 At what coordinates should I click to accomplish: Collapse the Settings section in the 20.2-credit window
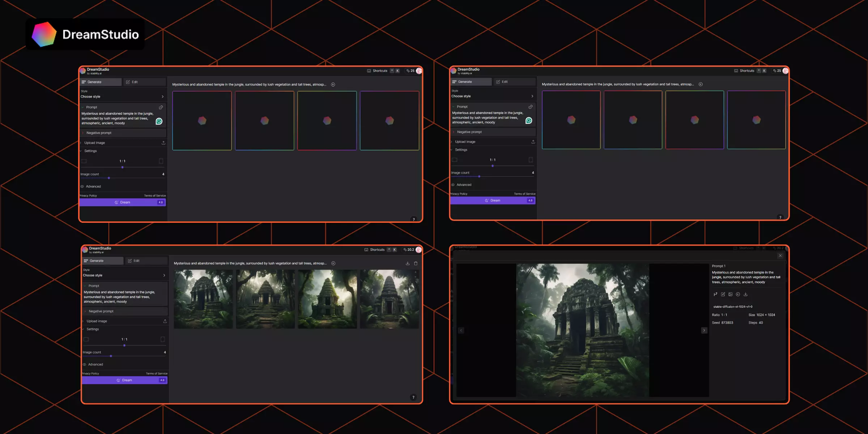tap(92, 329)
